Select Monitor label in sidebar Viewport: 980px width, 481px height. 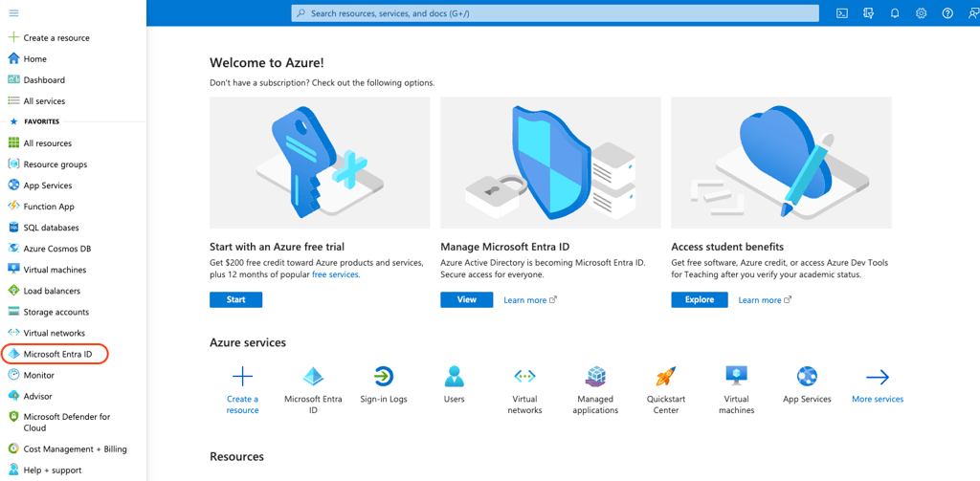tap(38, 375)
